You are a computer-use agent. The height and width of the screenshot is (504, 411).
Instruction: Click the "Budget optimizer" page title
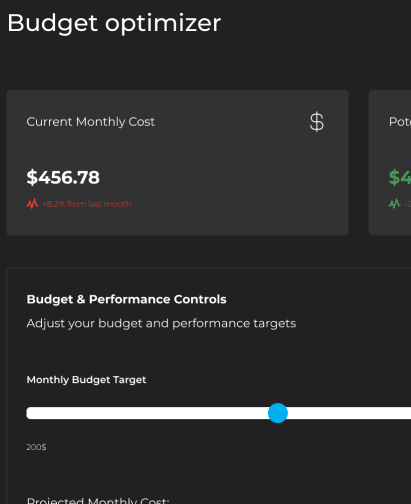(x=114, y=23)
